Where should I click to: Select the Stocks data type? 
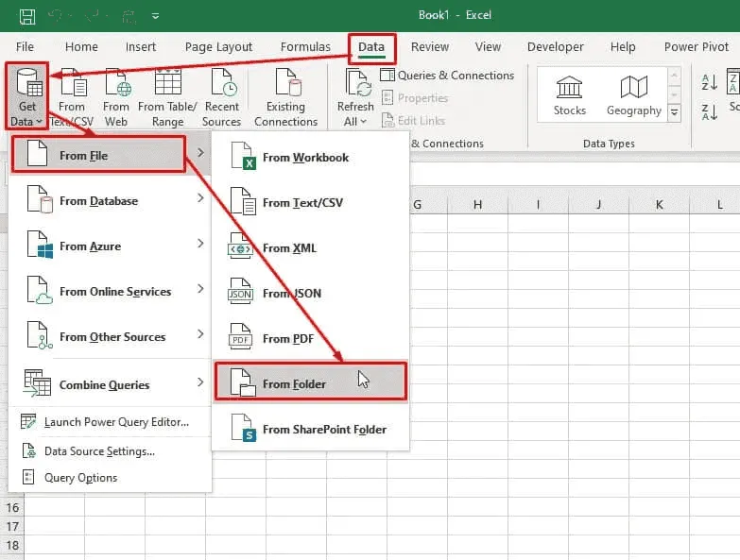[x=569, y=94]
